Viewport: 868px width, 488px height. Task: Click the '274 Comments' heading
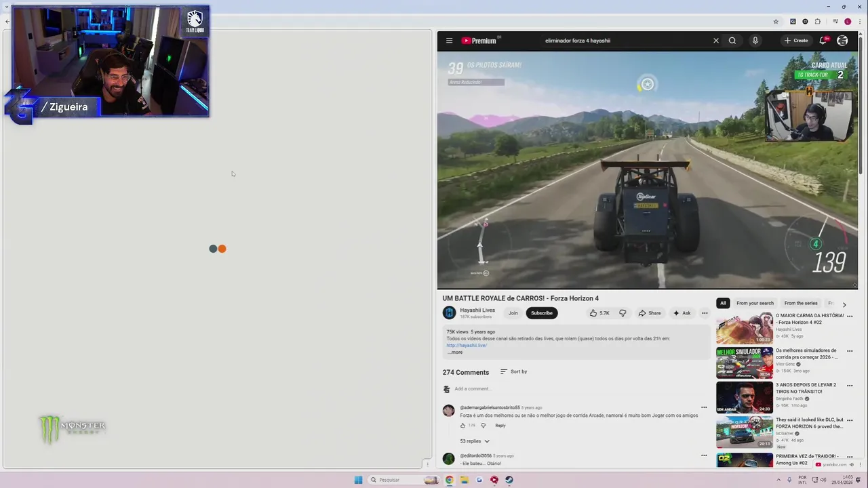coord(466,372)
